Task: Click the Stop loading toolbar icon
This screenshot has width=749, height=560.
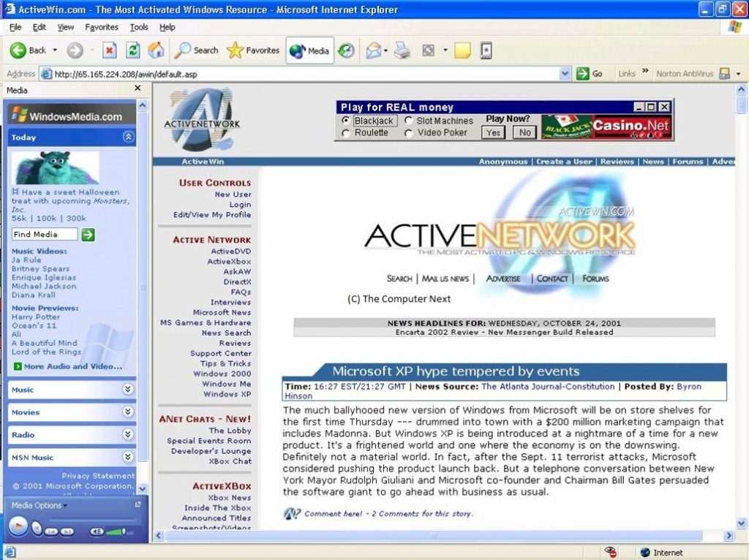Action: pos(110,50)
